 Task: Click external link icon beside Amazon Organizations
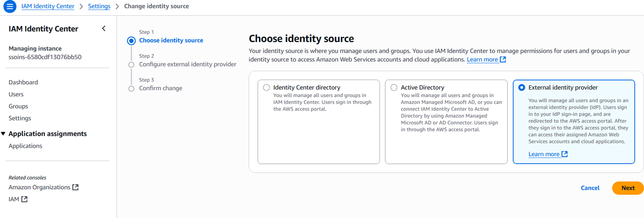(x=75, y=187)
